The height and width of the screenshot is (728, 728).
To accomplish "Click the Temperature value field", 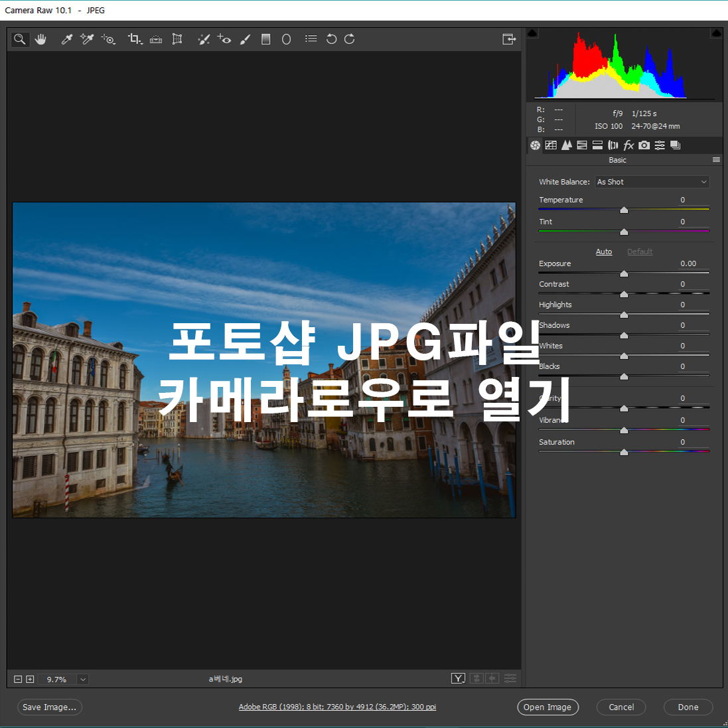I will [x=692, y=200].
